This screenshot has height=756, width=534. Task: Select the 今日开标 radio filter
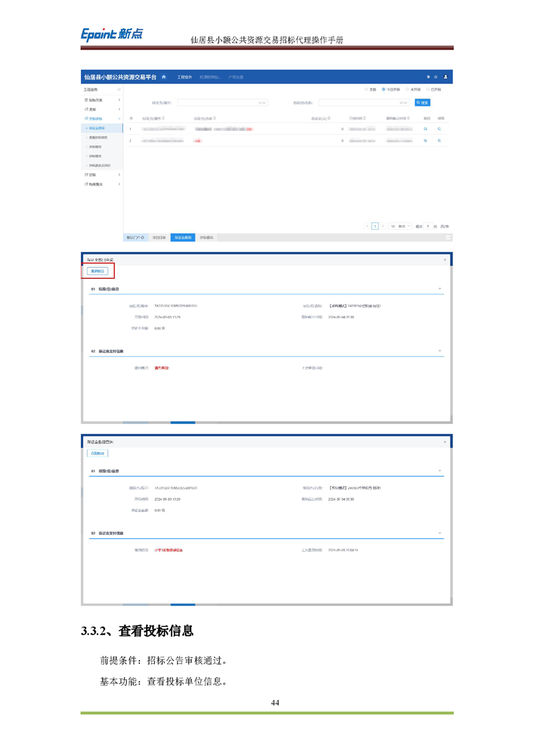(x=384, y=90)
